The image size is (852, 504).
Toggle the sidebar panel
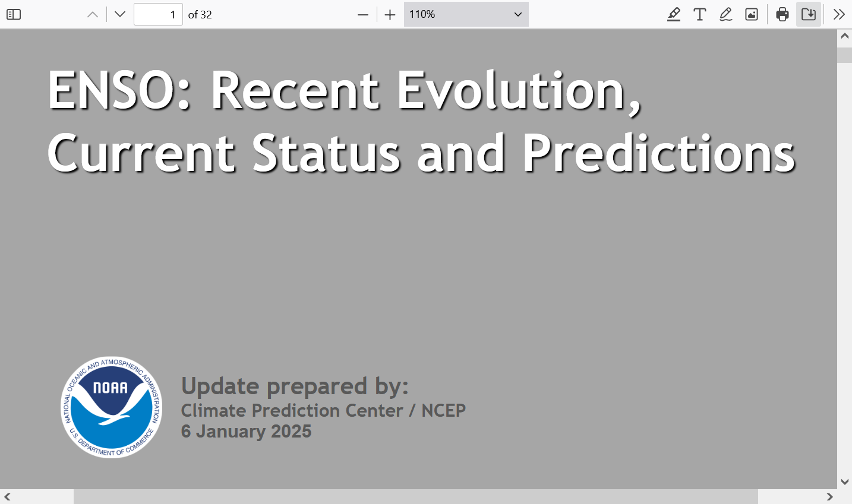(x=14, y=14)
